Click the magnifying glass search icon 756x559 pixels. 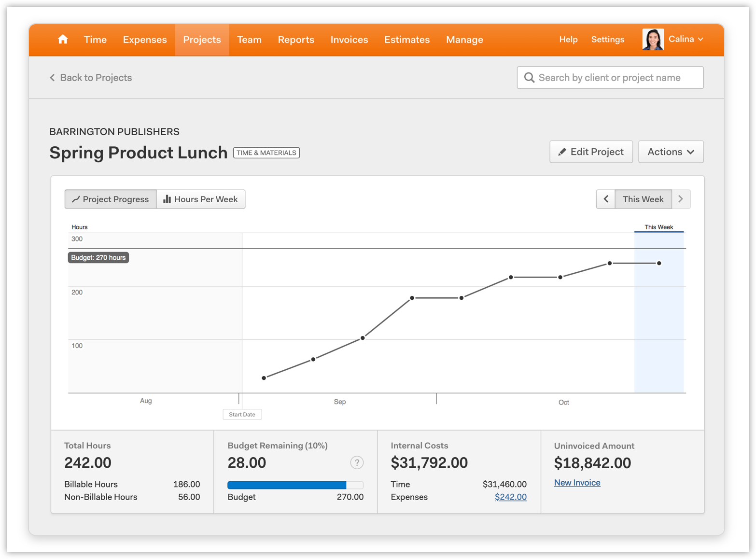pos(530,77)
